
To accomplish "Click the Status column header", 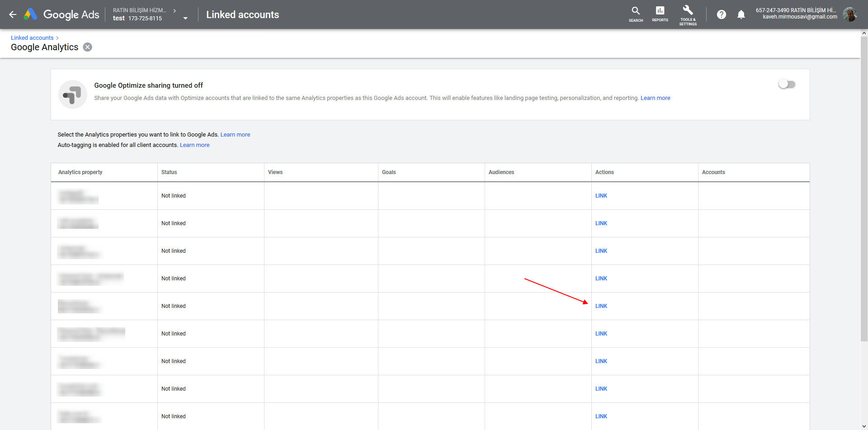I will (169, 172).
